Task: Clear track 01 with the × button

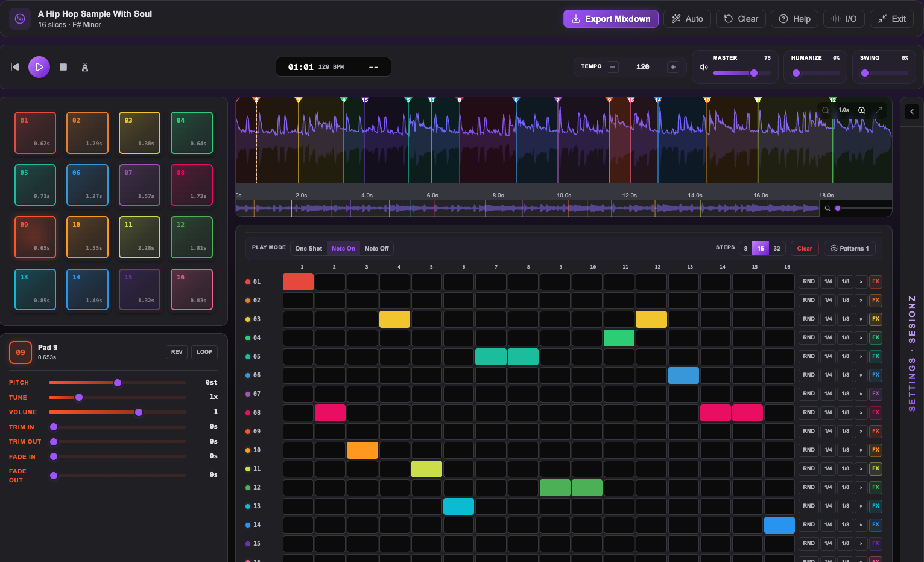Action: click(x=861, y=281)
